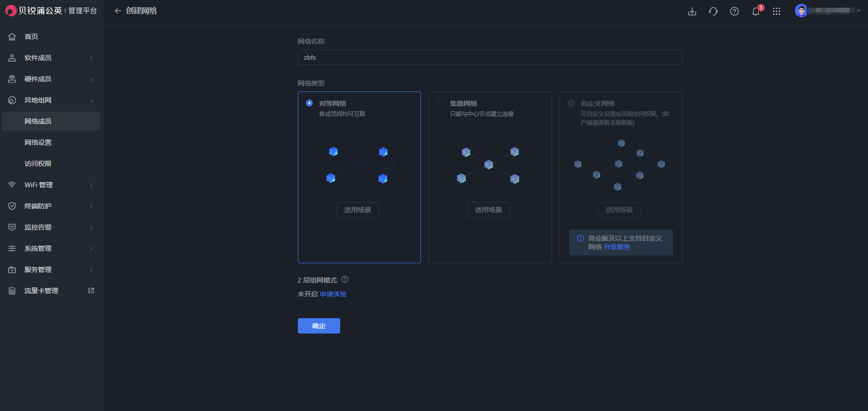Click the download icon in top bar
The height and width of the screenshot is (411, 868).
coord(692,11)
